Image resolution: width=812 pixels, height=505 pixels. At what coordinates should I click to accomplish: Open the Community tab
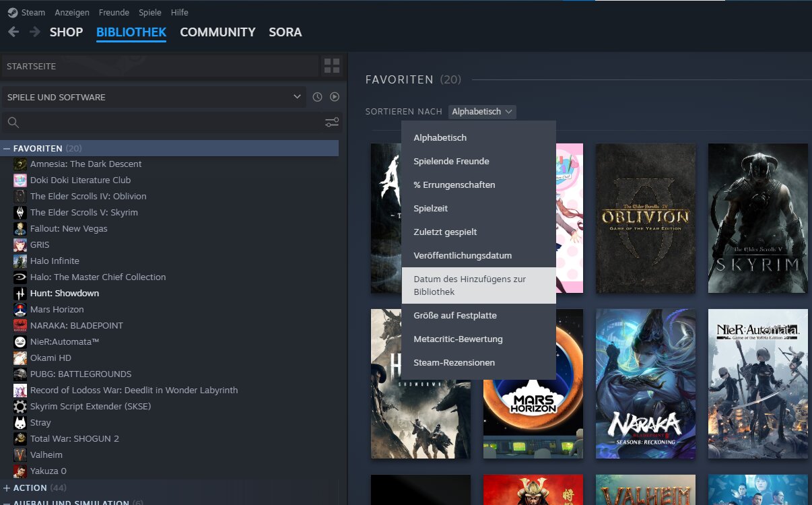coord(217,32)
